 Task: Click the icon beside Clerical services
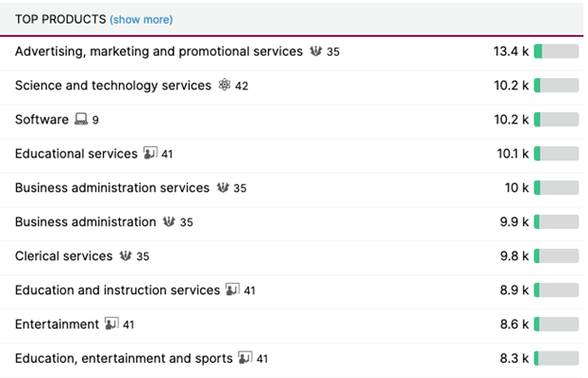126,255
